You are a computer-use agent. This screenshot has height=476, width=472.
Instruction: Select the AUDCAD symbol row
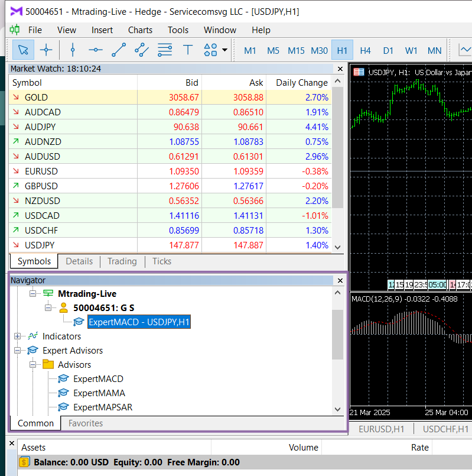coord(170,112)
